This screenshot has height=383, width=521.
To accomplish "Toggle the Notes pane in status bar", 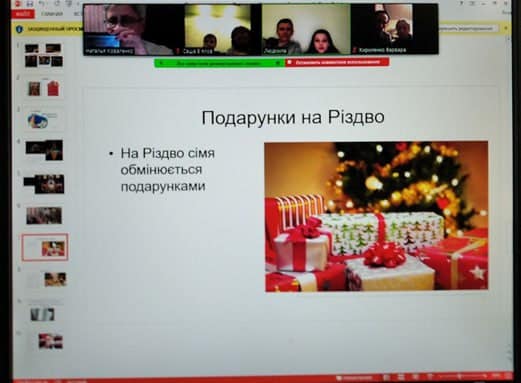I will pos(354,378).
